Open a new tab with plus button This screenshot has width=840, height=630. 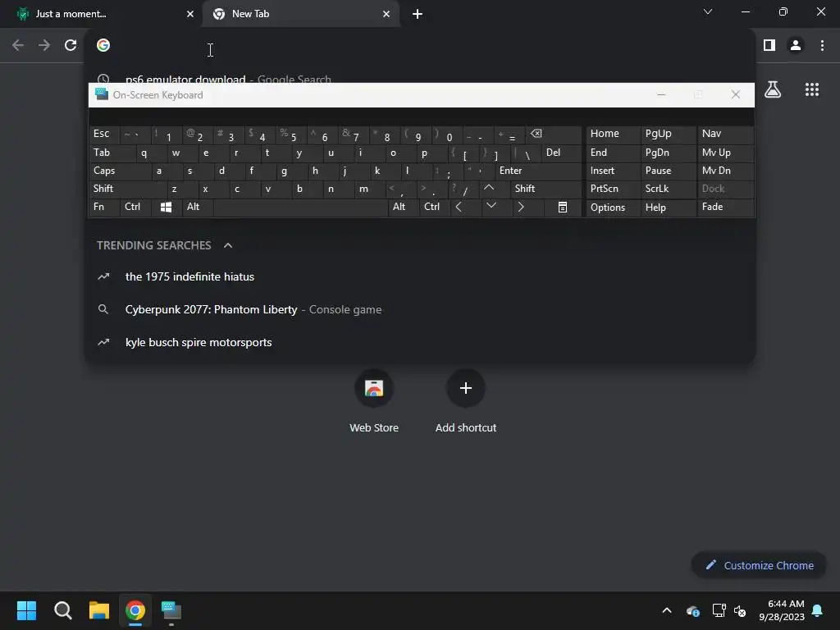[x=418, y=14]
